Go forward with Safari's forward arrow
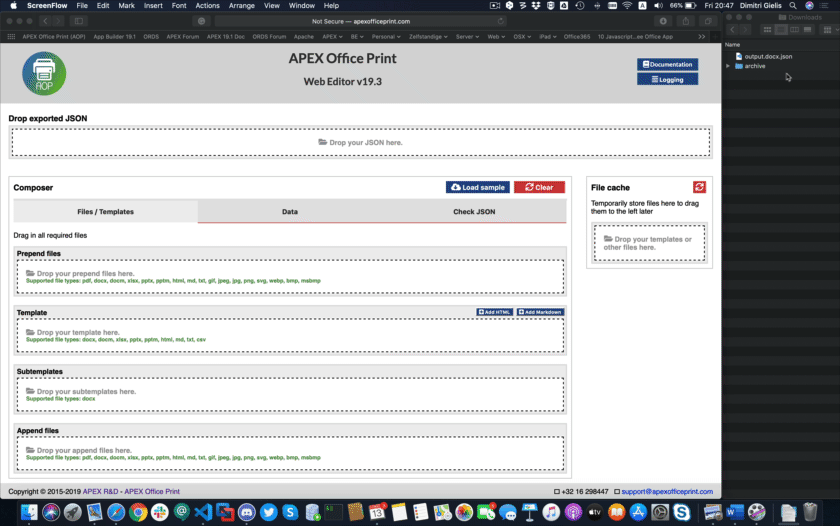840x526 pixels. (58, 21)
